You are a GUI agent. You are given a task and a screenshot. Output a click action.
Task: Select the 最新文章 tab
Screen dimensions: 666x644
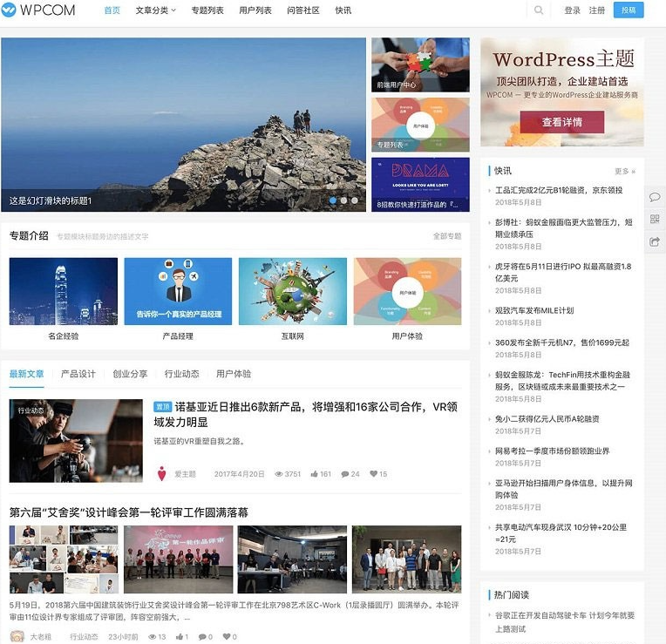pos(27,374)
